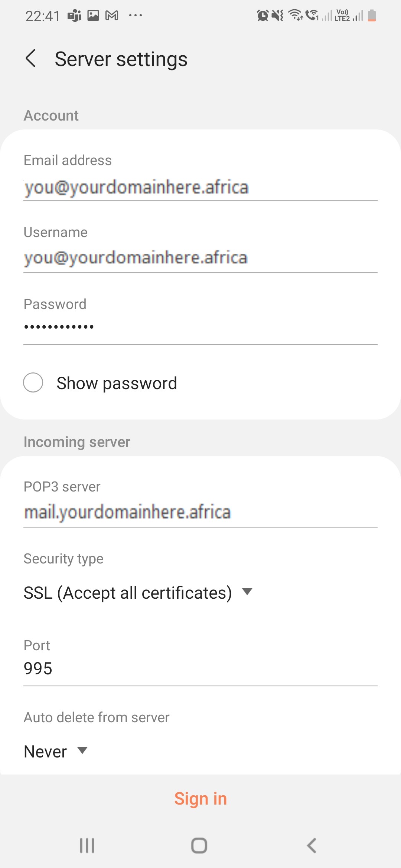Tap the Wi-Fi status icon

tap(296, 16)
